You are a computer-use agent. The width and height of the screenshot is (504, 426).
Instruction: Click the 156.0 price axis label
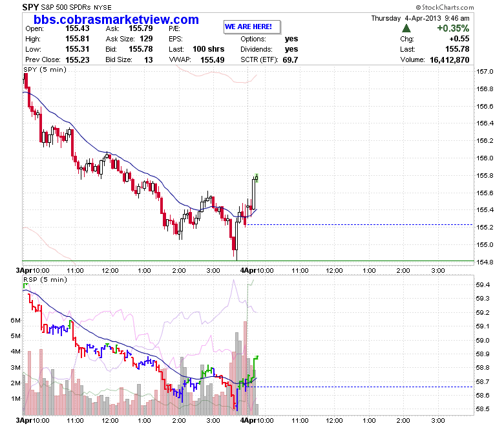click(x=485, y=158)
